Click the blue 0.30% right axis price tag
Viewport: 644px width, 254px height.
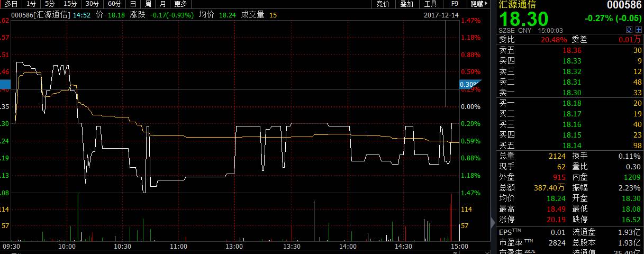469,84
